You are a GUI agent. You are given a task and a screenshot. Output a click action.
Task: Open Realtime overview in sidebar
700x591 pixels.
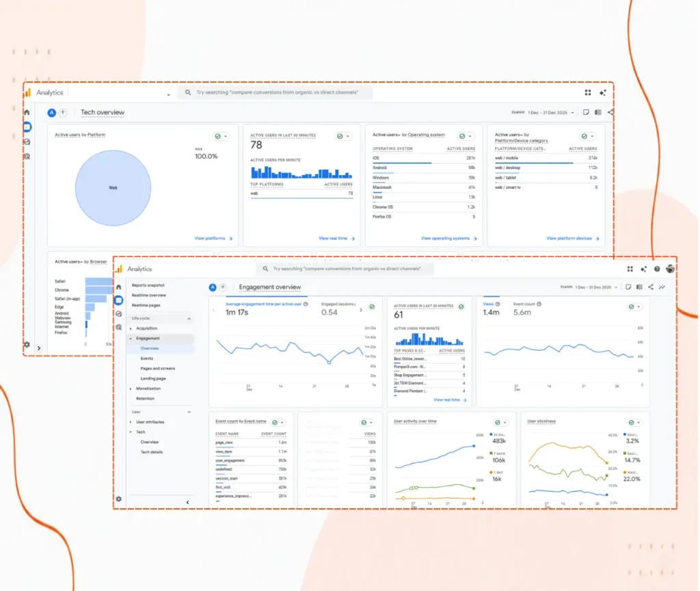pos(148,295)
